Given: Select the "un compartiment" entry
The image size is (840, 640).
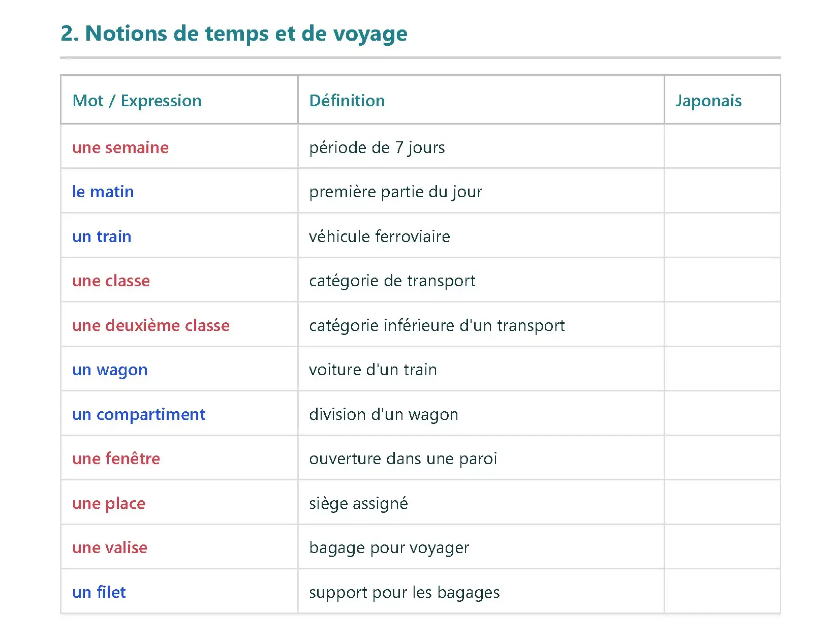Looking at the screenshot, I should (139, 414).
